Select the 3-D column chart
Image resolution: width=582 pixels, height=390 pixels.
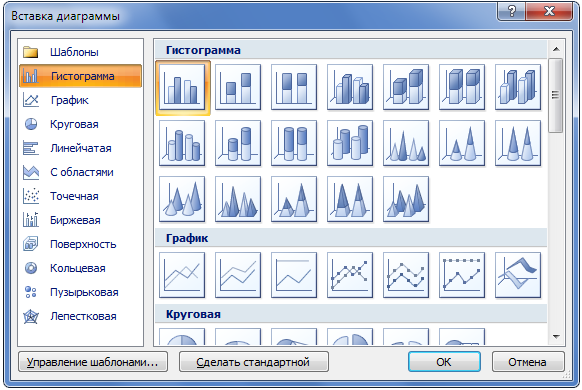click(518, 87)
